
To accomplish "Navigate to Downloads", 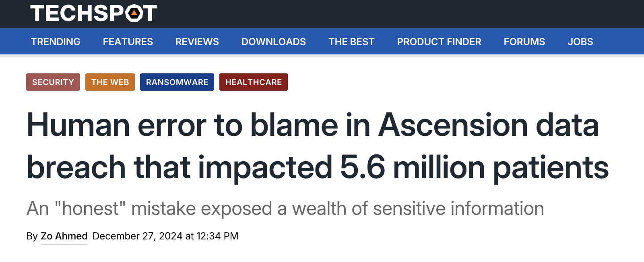I will tap(273, 42).
